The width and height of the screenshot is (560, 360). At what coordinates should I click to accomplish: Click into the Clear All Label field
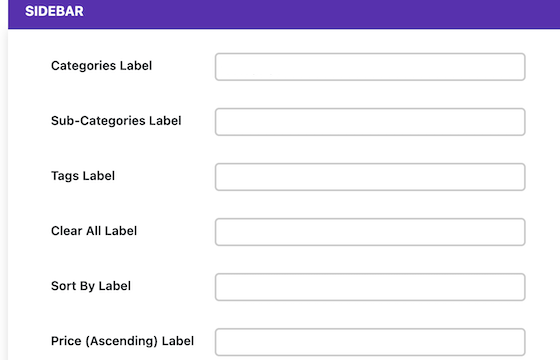click(370, 232)
